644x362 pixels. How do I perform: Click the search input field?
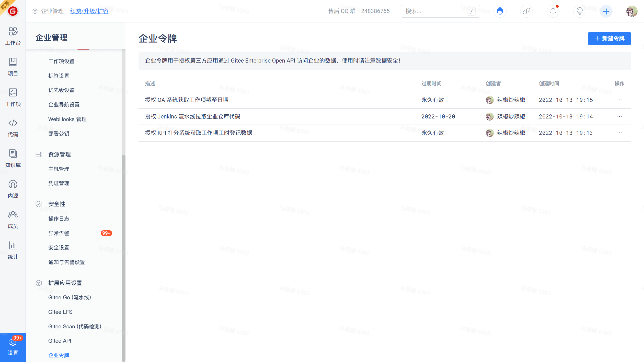440,11
